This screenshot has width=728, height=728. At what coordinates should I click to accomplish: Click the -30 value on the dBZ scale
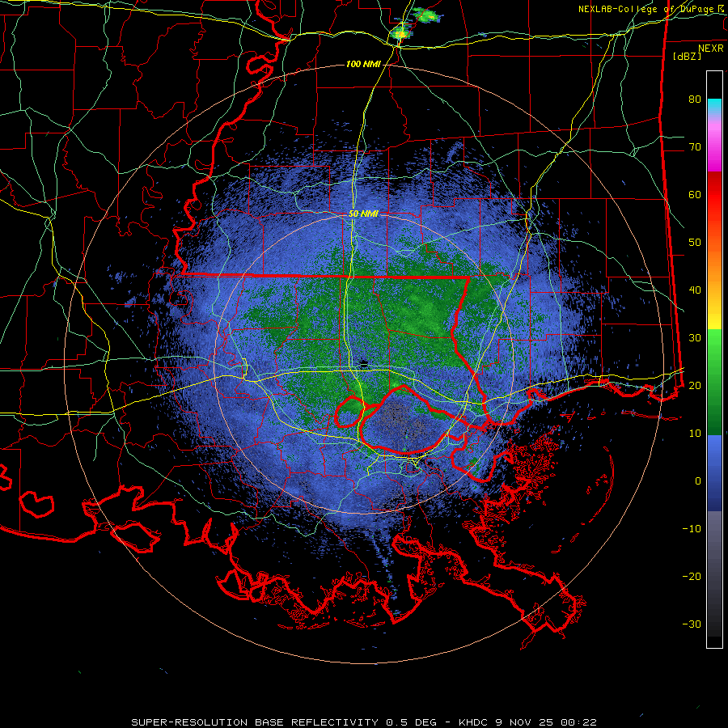coord(692,624)
